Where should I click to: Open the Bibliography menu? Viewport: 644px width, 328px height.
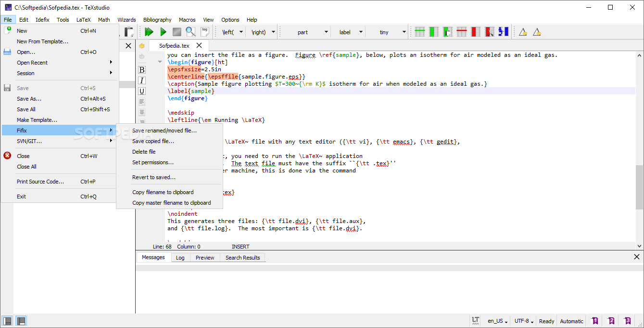pos(157,20)
